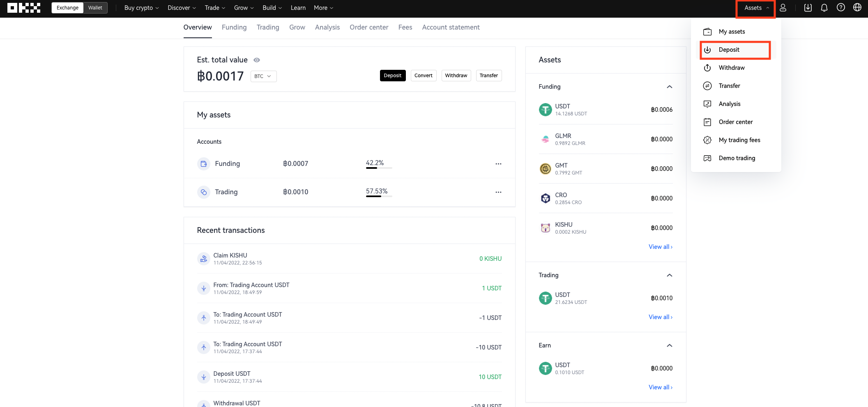
Task: Click the Learn link in top bar
Action: [298, 8]
